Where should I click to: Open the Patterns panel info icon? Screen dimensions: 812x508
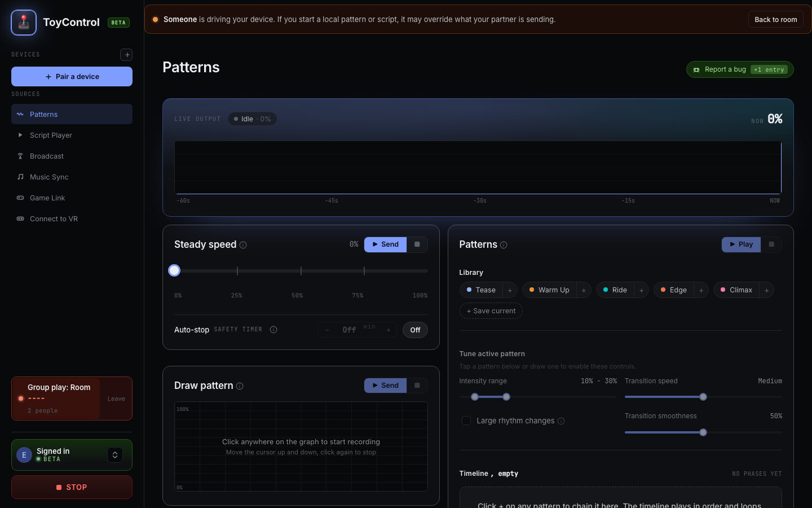pos(504,245)
